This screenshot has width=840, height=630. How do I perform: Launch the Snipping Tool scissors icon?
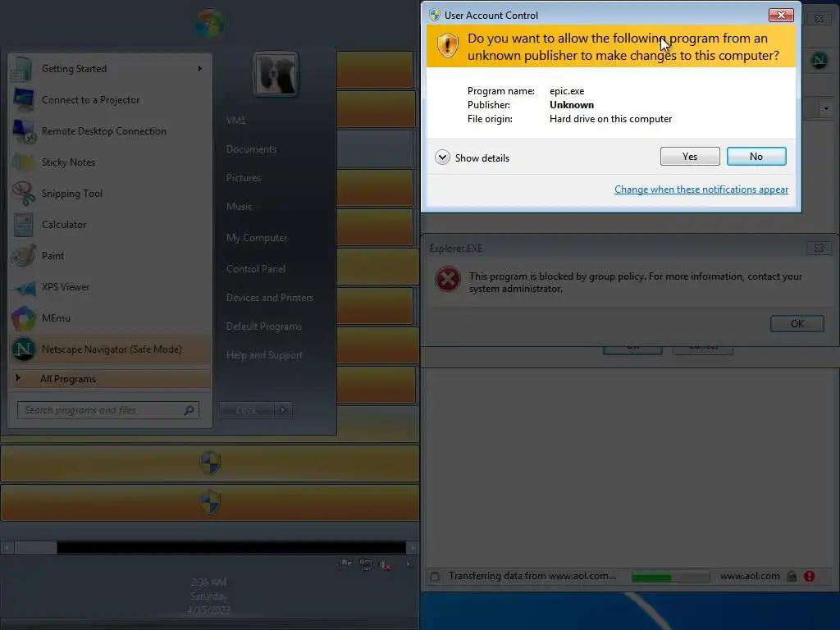pyautogui.click(x=23, y=194)
